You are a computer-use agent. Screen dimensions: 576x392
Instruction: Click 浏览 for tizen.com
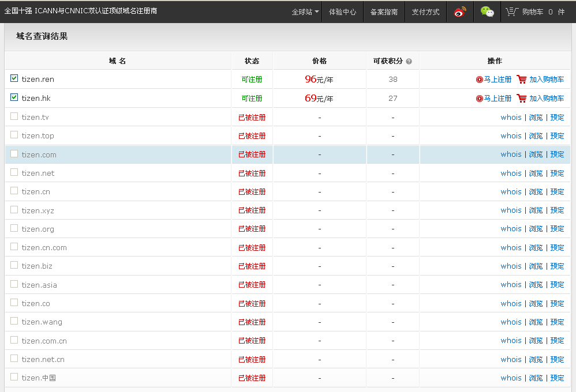(536, 154)
